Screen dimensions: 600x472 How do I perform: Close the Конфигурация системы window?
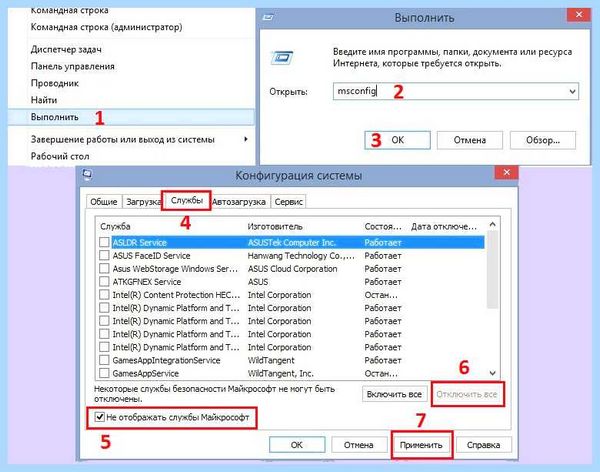(x=506, y=172)
